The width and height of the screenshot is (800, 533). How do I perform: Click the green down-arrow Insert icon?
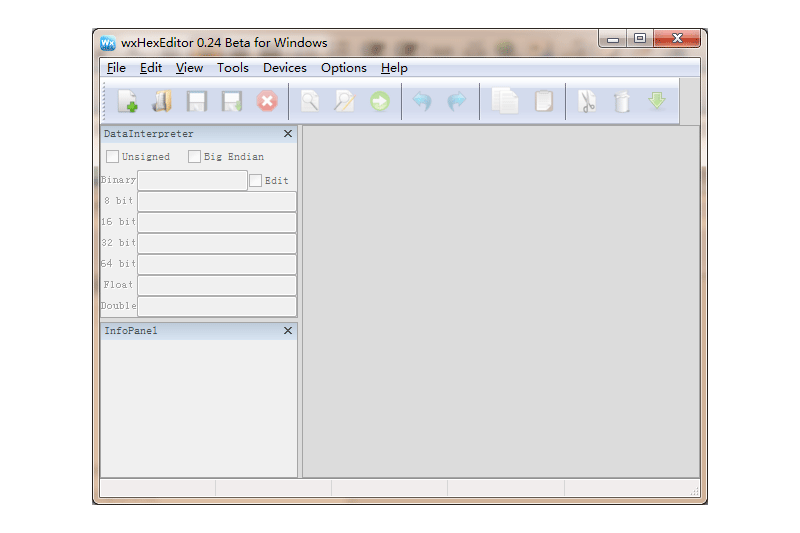(x=657, y=100)
